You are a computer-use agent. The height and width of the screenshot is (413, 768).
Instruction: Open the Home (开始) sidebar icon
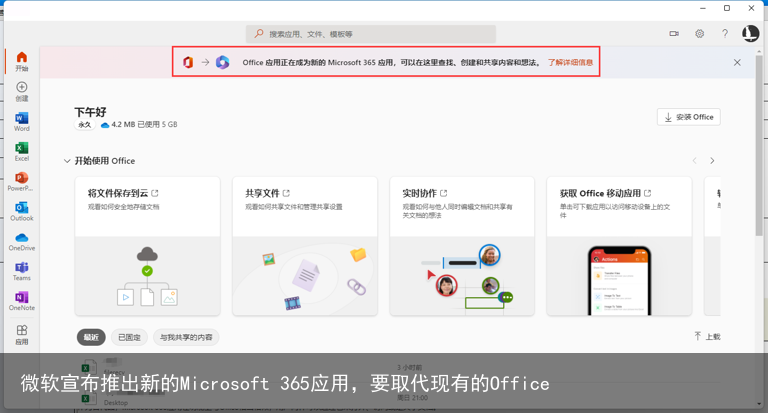pyautogui.click(x=22, y=61)
